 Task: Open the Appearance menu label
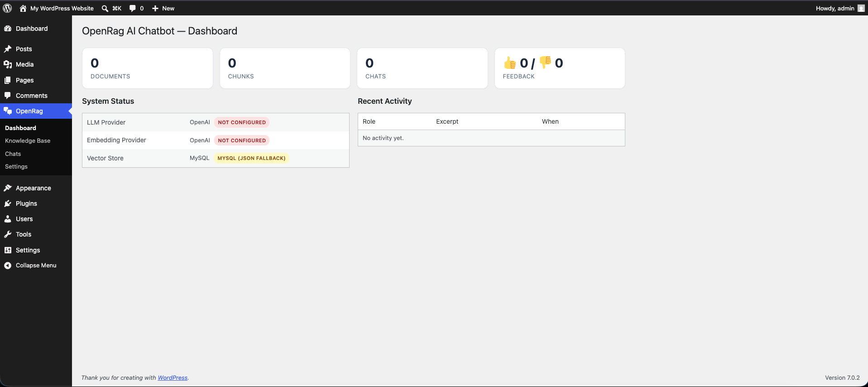34,188
